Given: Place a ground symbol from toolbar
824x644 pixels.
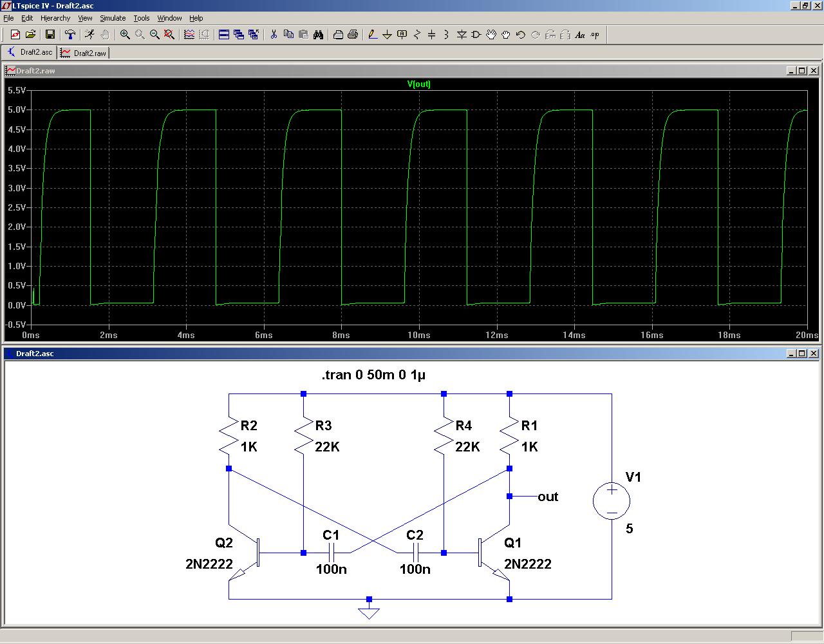Looking at the screenshot, I should click(388, 35).
